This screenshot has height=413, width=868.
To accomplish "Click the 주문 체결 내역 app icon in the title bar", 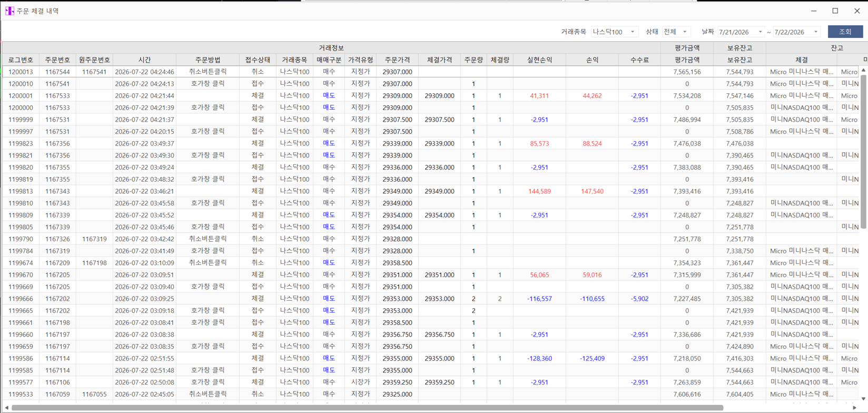I will click(x=9, y=11).
